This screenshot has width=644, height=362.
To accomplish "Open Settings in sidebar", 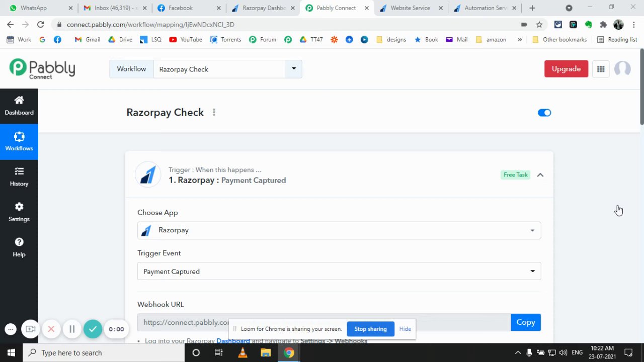I will 19,212.
